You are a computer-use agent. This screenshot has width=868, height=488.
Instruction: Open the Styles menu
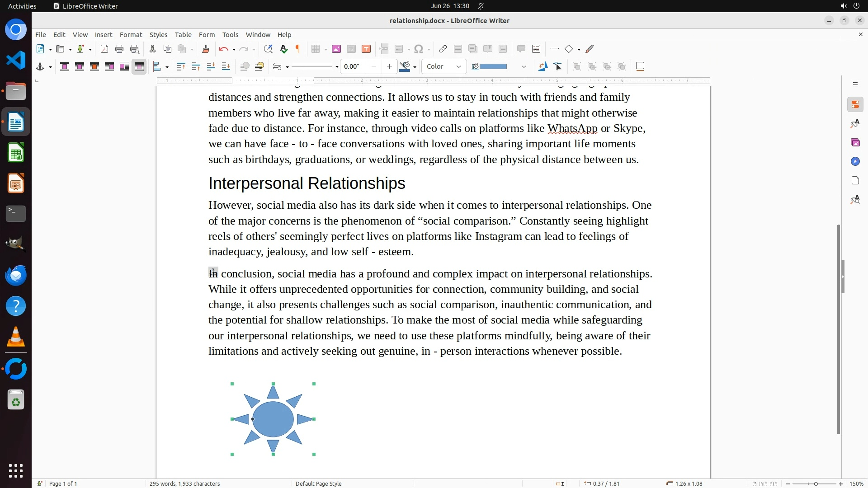coord(158,35)
